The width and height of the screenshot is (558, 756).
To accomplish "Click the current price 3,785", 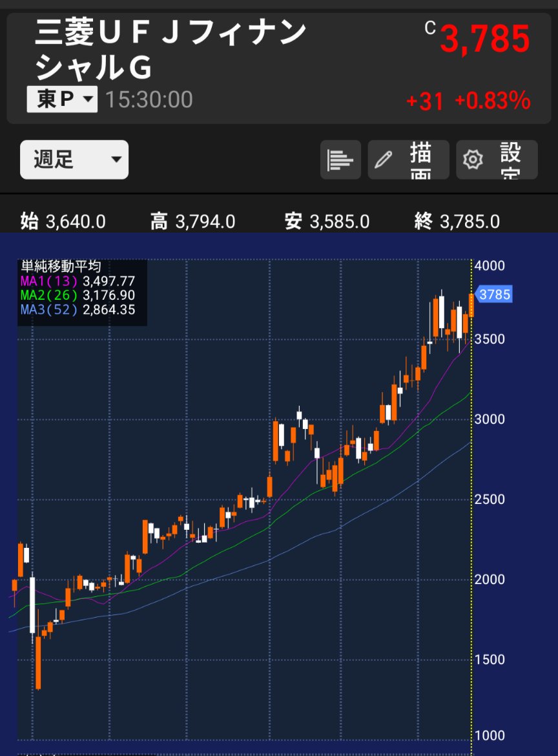I will tap(485, 39).
